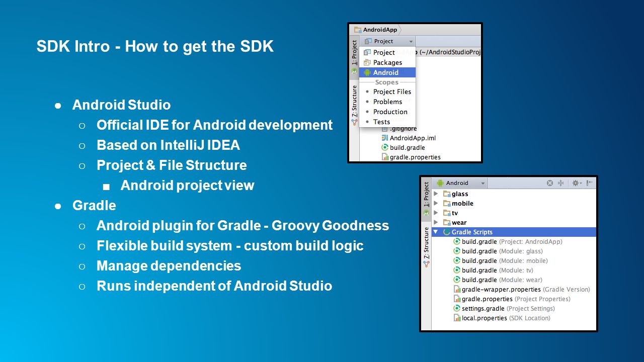Expand the glass module
This screenshot has width=644, height=362.
pyautogui.click(x=436, y=194)
